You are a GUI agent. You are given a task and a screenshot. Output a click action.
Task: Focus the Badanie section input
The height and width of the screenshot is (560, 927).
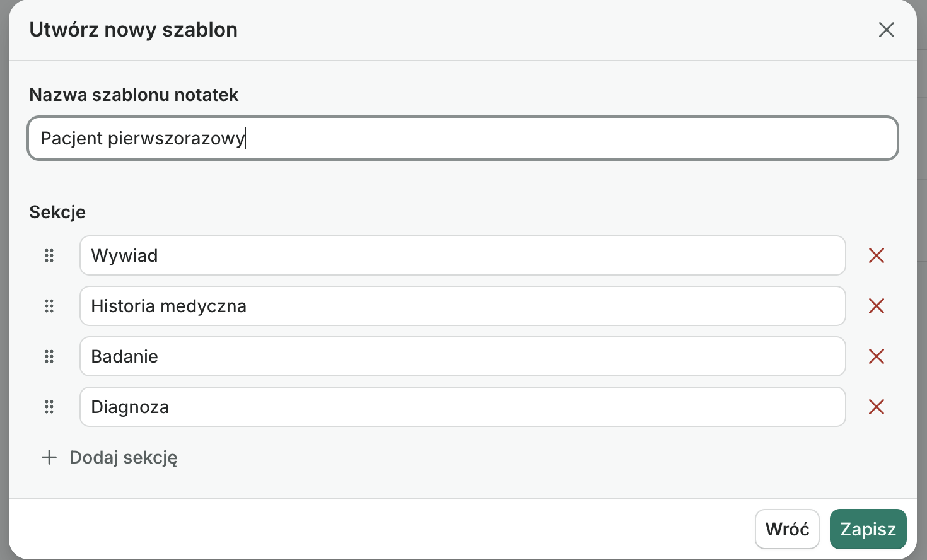[x=462, y=356]
